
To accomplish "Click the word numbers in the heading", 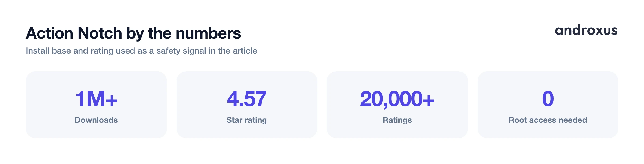I will (208, 33).
